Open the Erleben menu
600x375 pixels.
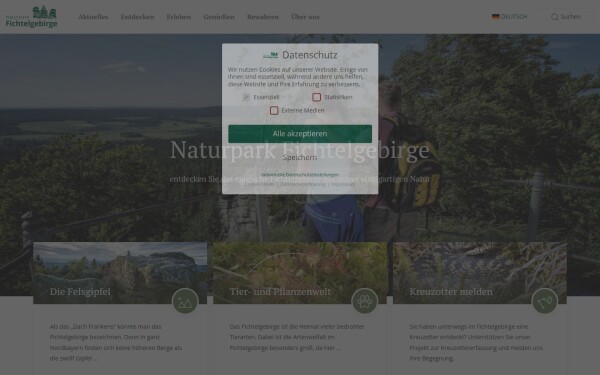tap(179, 17)
